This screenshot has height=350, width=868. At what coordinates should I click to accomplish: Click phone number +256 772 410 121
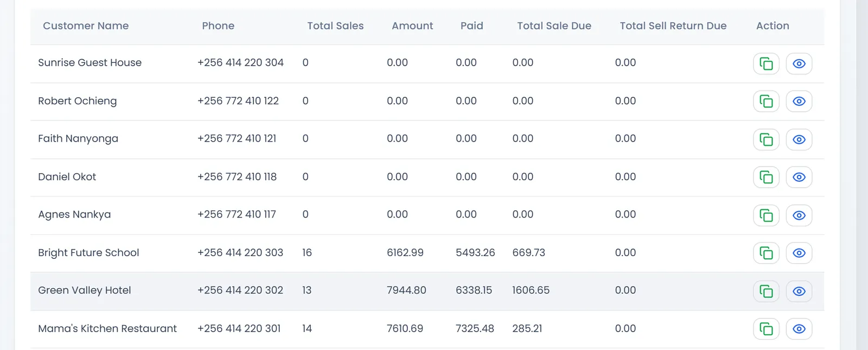coord(237,139)
